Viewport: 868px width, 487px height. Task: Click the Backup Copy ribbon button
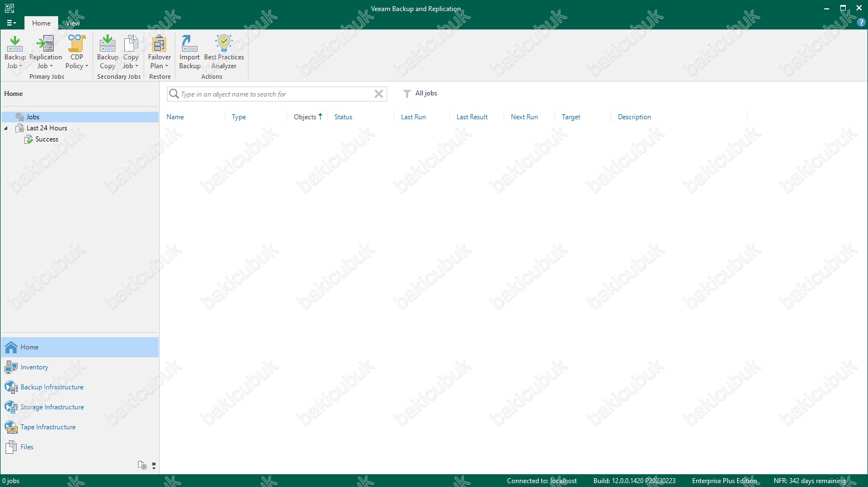(108, 52)
